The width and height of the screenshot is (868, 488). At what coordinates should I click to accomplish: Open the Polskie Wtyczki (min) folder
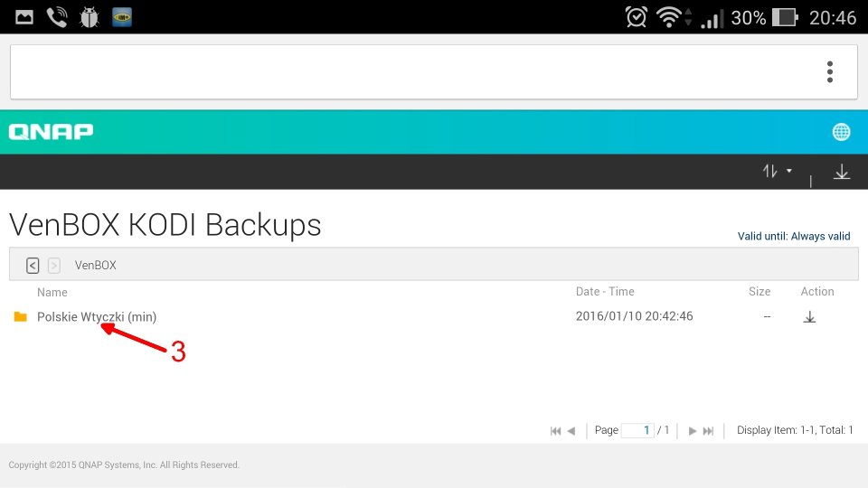pos(97,317)
